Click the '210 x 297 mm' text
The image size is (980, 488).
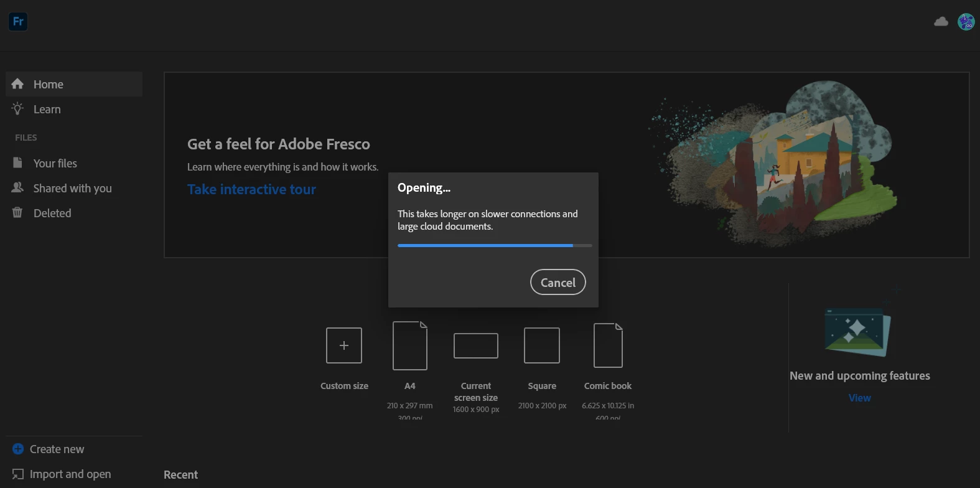pyautogui.click(x=409, y=405)
